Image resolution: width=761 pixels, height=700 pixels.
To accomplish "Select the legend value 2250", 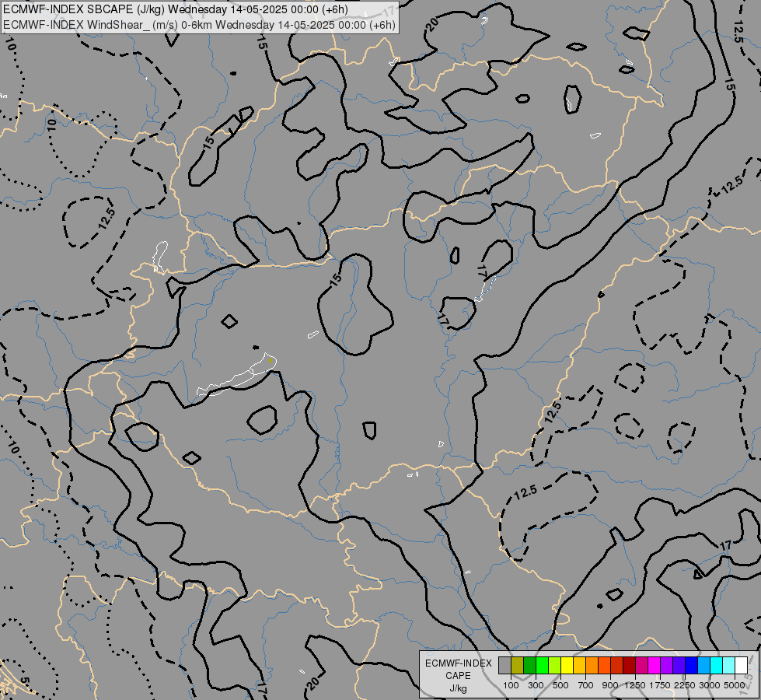I will coord(686,685).
